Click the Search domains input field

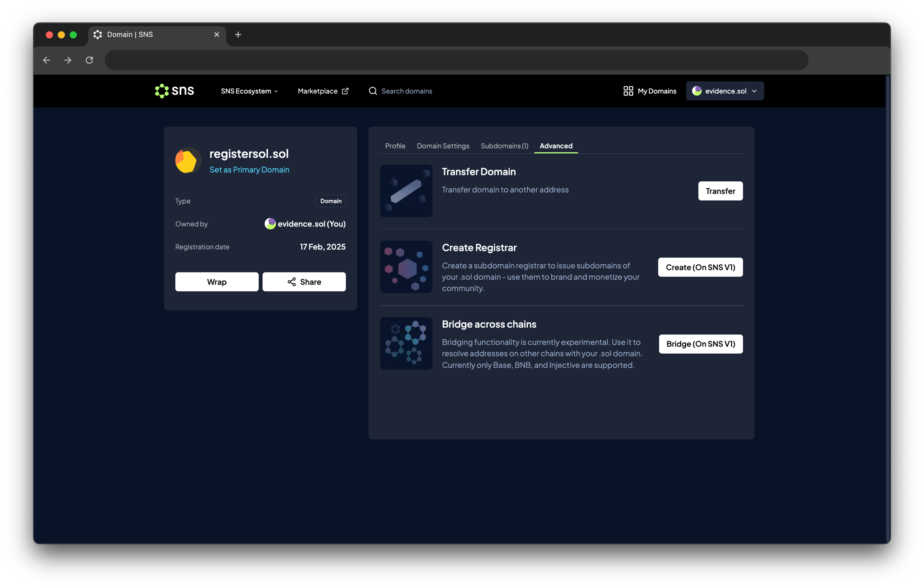407,91
